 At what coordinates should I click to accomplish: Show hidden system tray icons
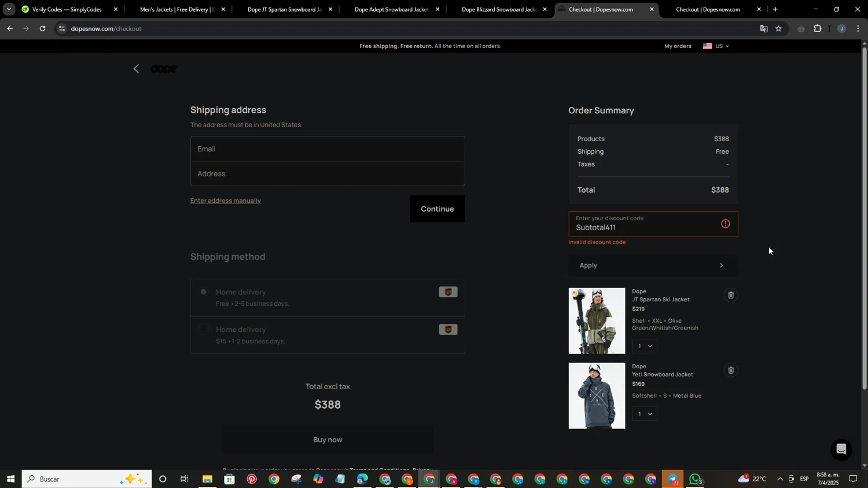click(779, 479)
